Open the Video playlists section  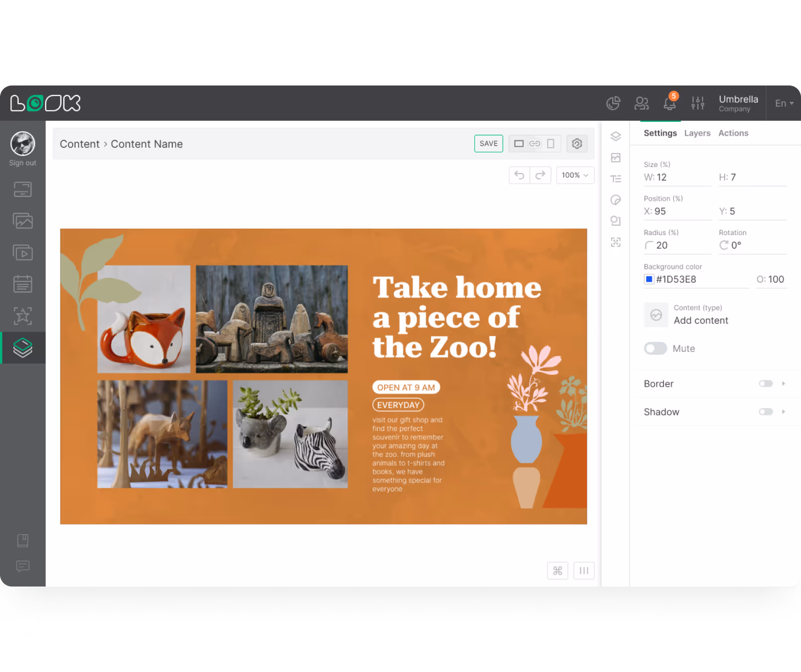pos(22,252)
